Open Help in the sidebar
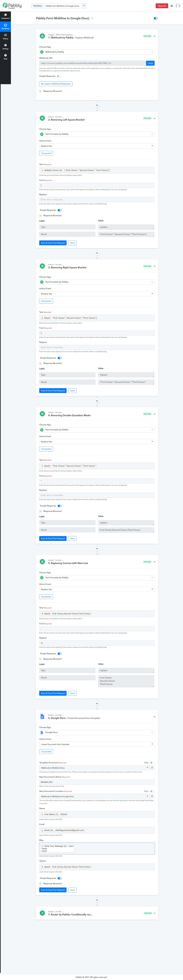 [5, 57]
